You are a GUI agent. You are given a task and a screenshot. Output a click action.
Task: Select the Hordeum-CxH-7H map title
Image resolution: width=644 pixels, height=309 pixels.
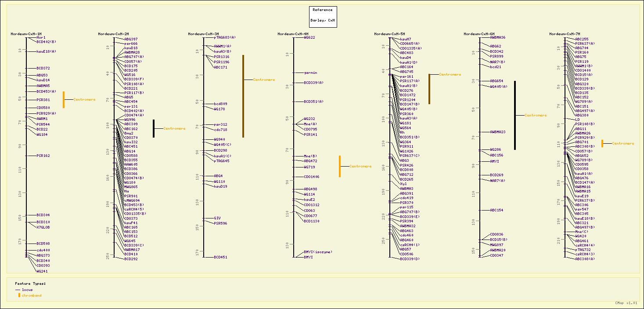565,34
